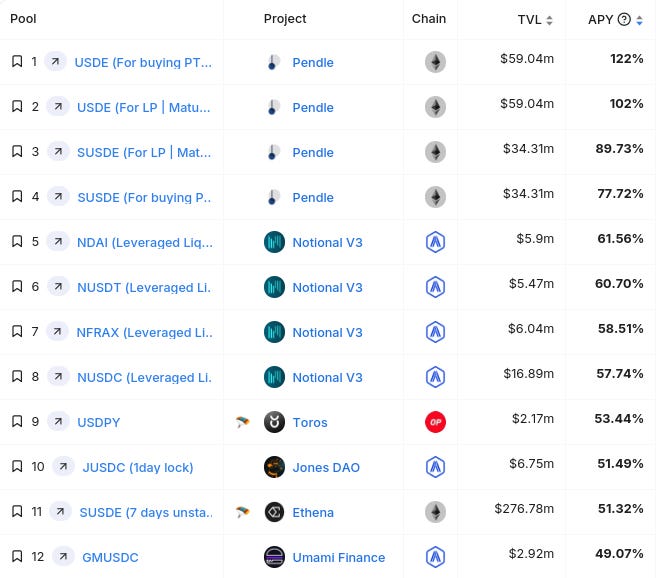Open NDAI (Leveraged Liq... pool link
The width and height of the screenshot is (656, 578).
click(x=145, y=242)
